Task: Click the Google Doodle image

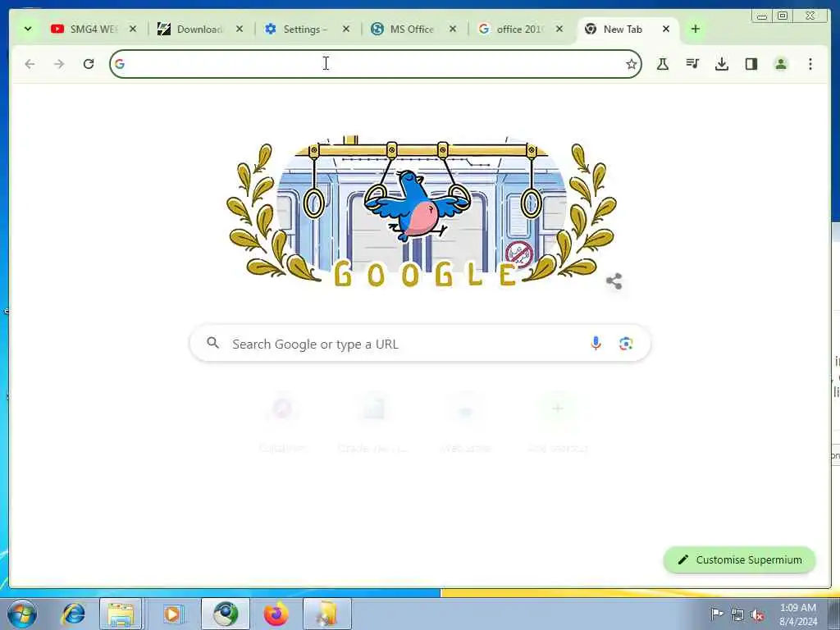Action: [x=421, y=212]
